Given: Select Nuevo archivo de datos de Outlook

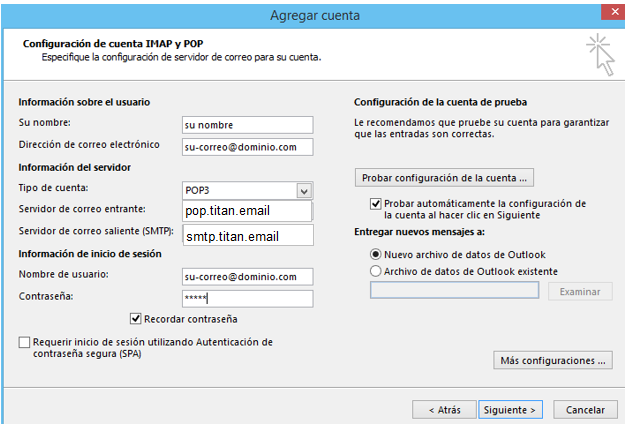Looking at the screenshot, I should pos(376,254).
